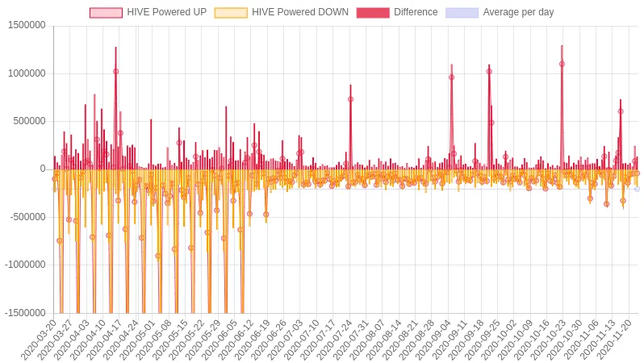Click the 2020-07-24 x-axis date label

click(333, 340)
